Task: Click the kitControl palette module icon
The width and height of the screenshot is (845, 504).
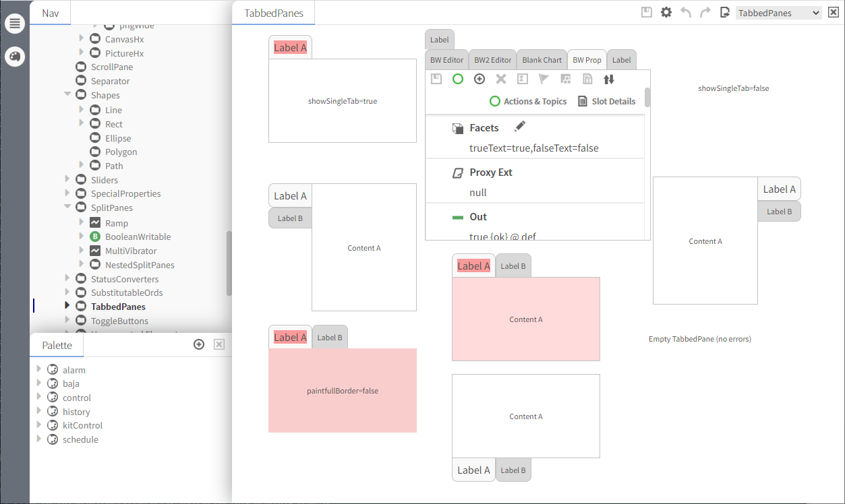Action: pyautogui.click(x=53, y=425)
